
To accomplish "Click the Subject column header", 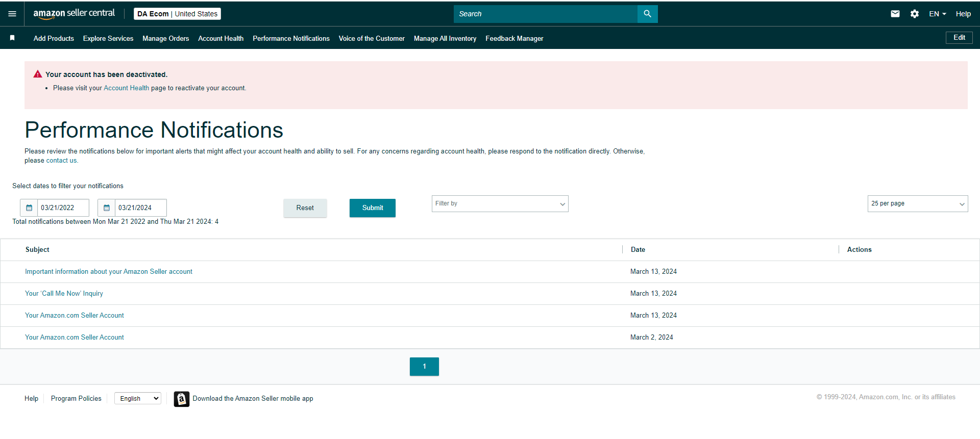I will 37,250.
